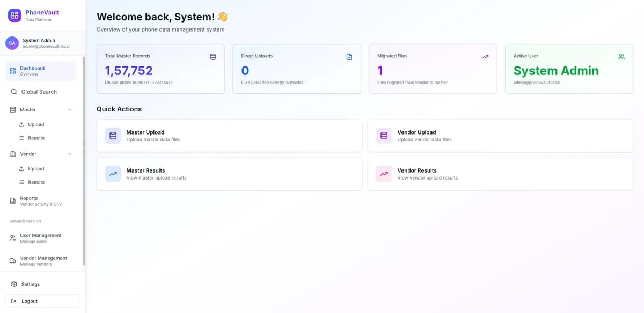
Task: Click users icon on Active User card
Action: [621, 56]
